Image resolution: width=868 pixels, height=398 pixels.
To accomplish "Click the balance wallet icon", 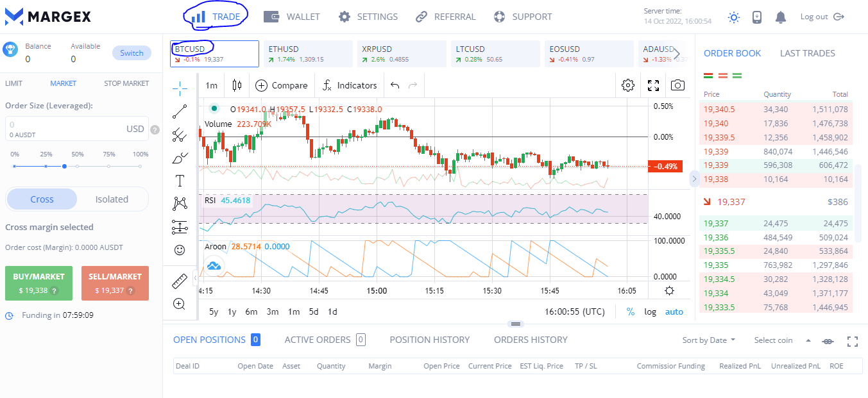I will point(10,50).
